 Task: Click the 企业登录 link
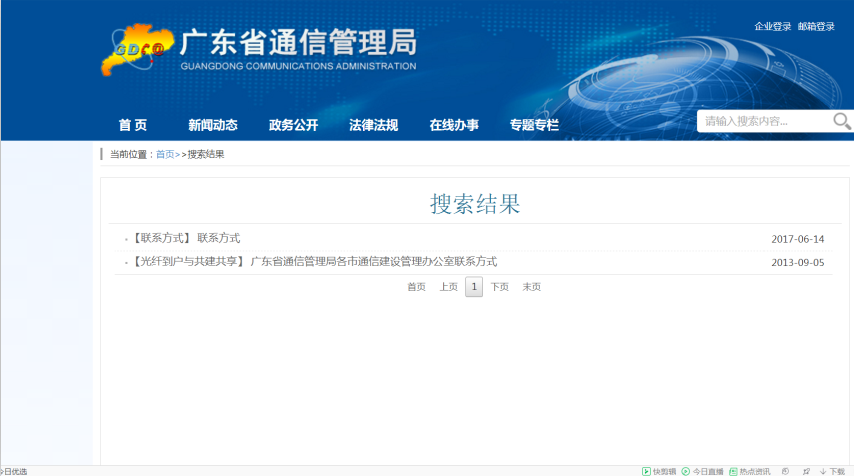tap(772, 27)
